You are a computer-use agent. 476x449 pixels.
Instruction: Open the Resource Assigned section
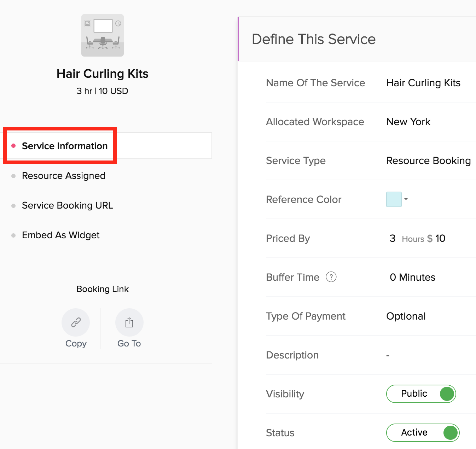pos(64,176)
